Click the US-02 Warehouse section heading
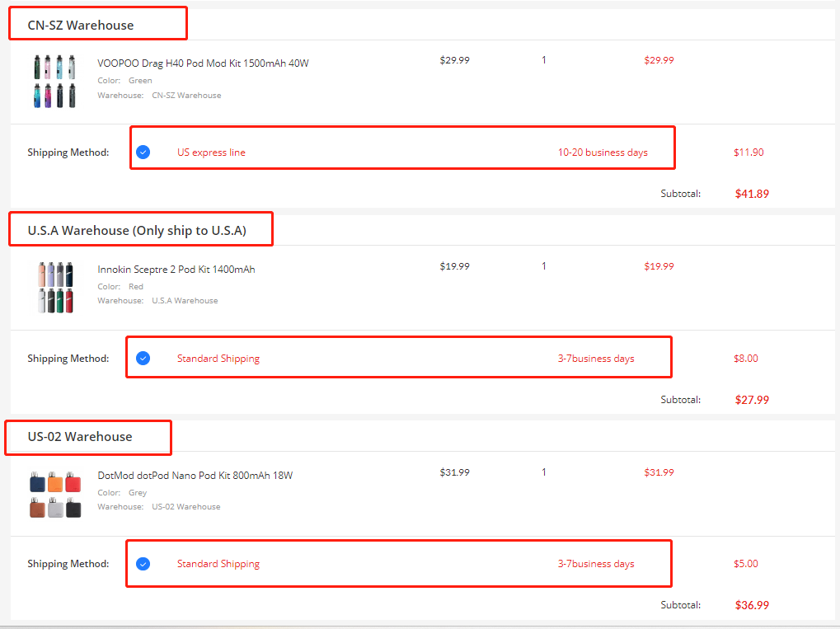This screenshot has width=840, height=629. pyautogui.click(x=80, y=437)
